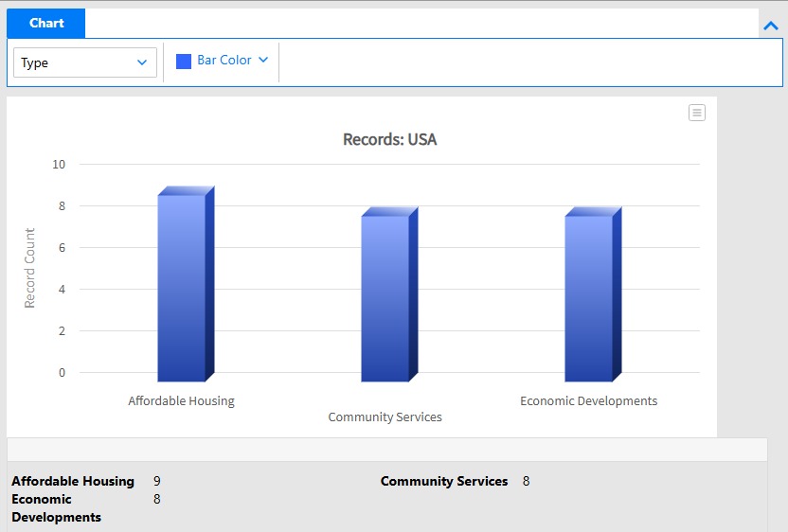Viewport: 788px width, 532px height.
Task: Click the 'Affordable Housing' axis label
Action: click(x=181, y=400)
